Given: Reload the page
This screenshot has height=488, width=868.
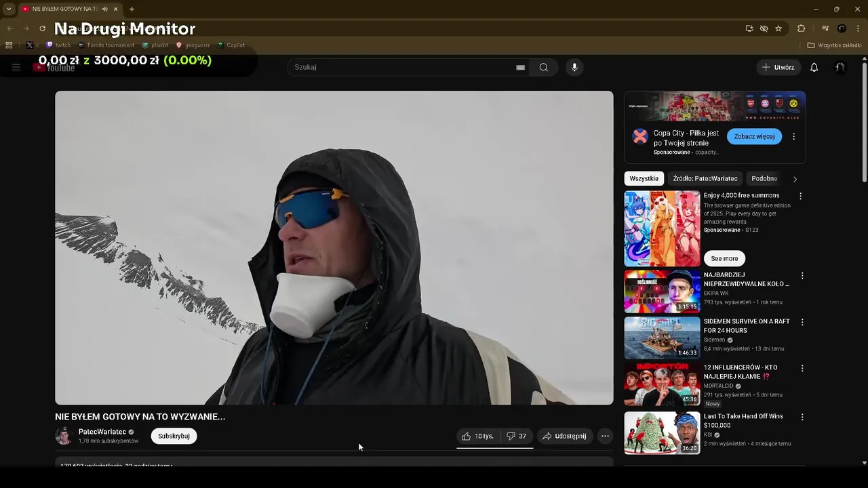Looking at the screenshot, I should point(42,28).
